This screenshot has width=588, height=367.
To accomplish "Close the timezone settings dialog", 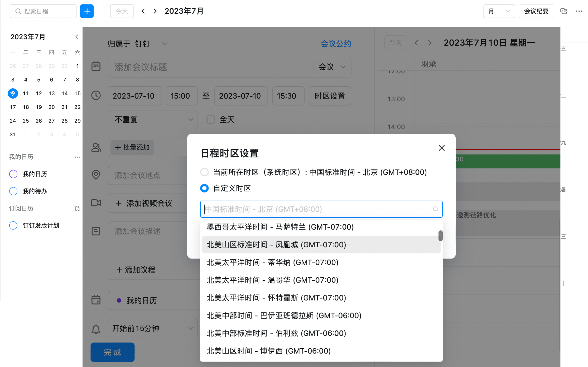I will click(x=442, y=148).
